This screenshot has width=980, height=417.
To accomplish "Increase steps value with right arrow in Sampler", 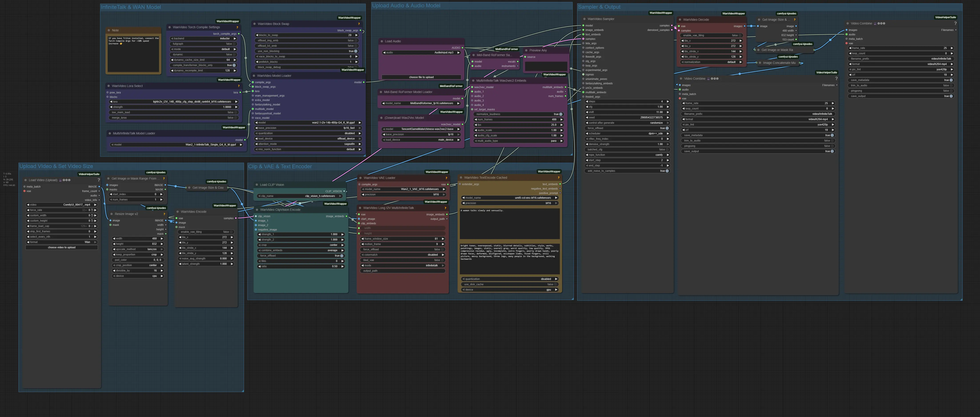I will pos(668,102).
